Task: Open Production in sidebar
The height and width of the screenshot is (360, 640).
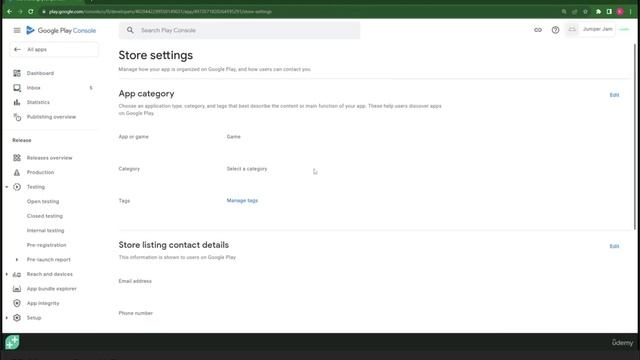Action: [40, 172]
